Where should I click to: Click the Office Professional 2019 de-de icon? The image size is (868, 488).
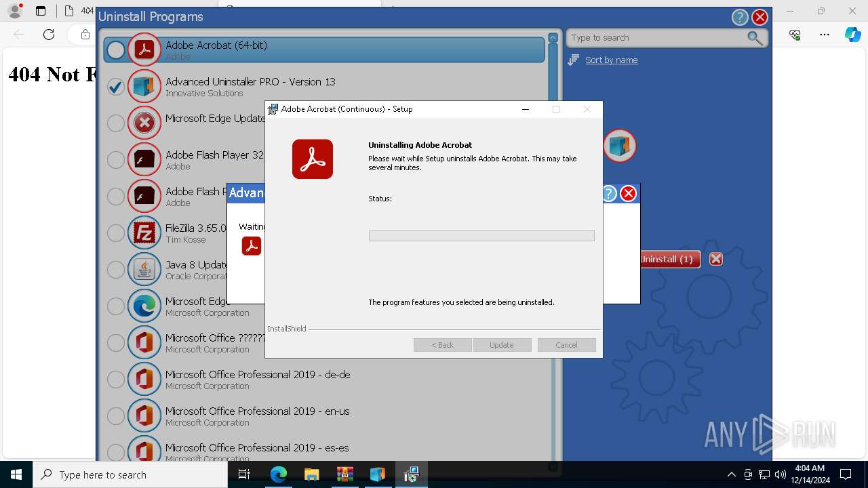pos(144,379)
